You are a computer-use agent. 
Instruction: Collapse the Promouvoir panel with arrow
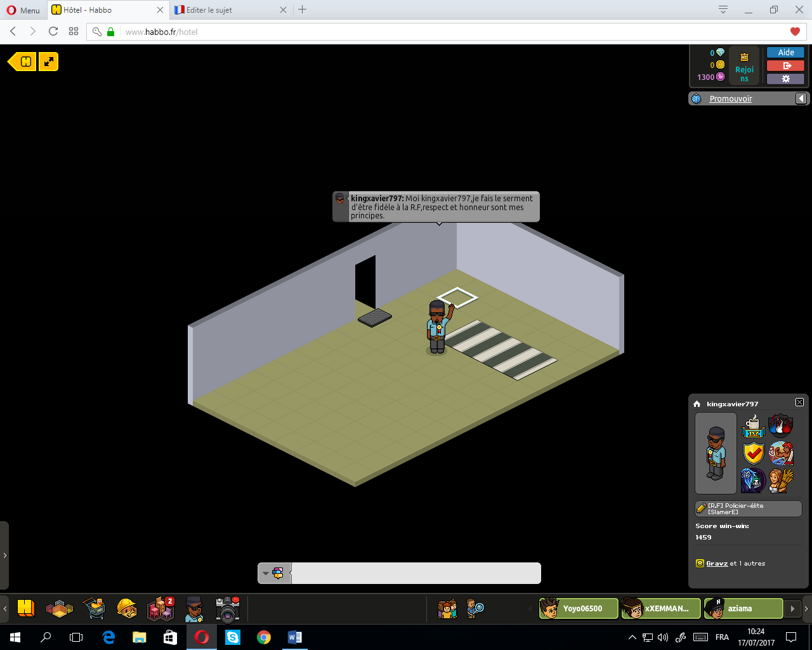(x=801, y=98)
